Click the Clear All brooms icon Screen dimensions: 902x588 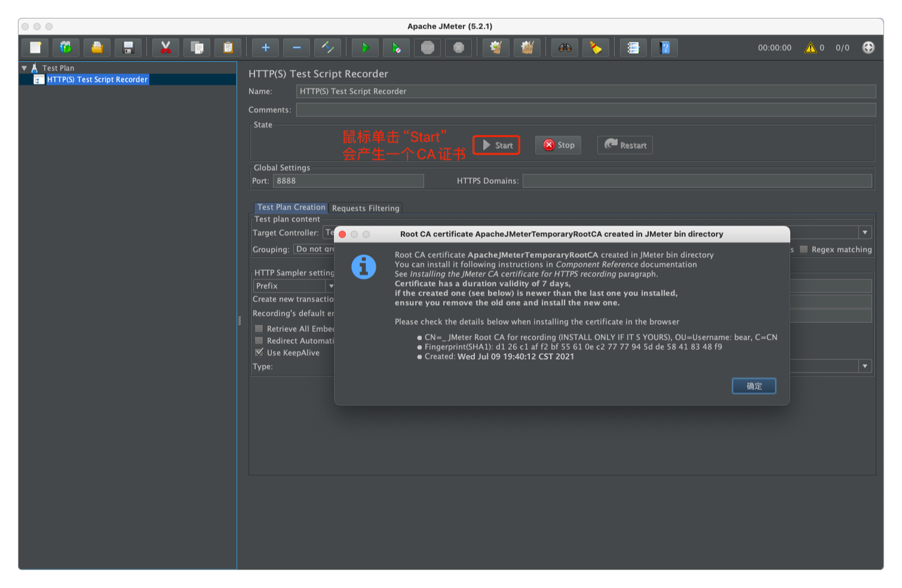pos(527,48)
